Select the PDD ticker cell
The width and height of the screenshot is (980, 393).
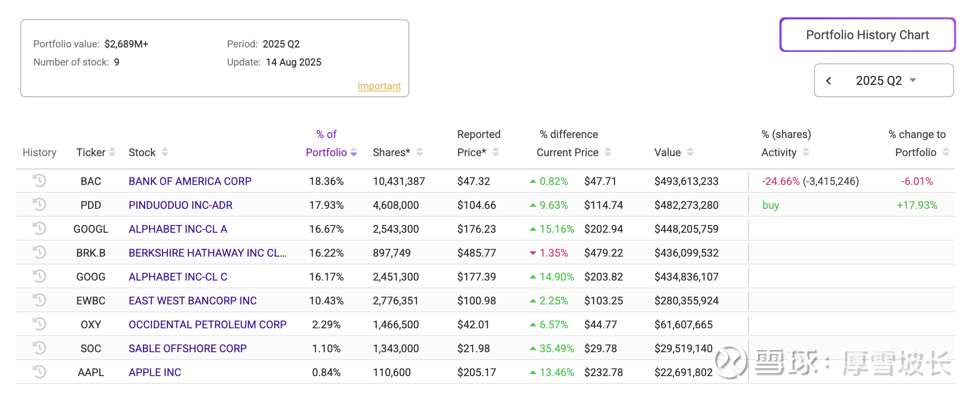pos(91,205)
